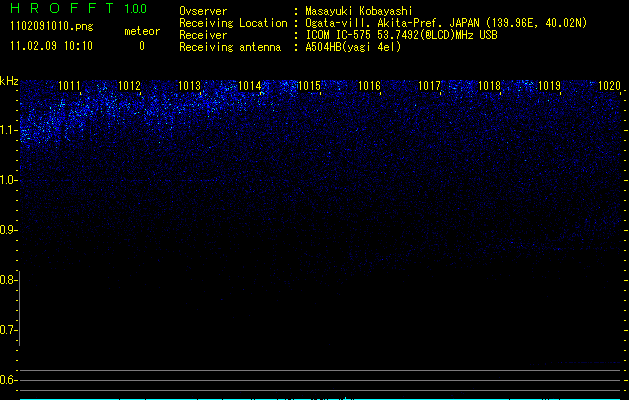Image resolution: width=629 pixels, height=400 pixels.
Task: Select the file name 1102091010.png
Action: tap(52, 26)
